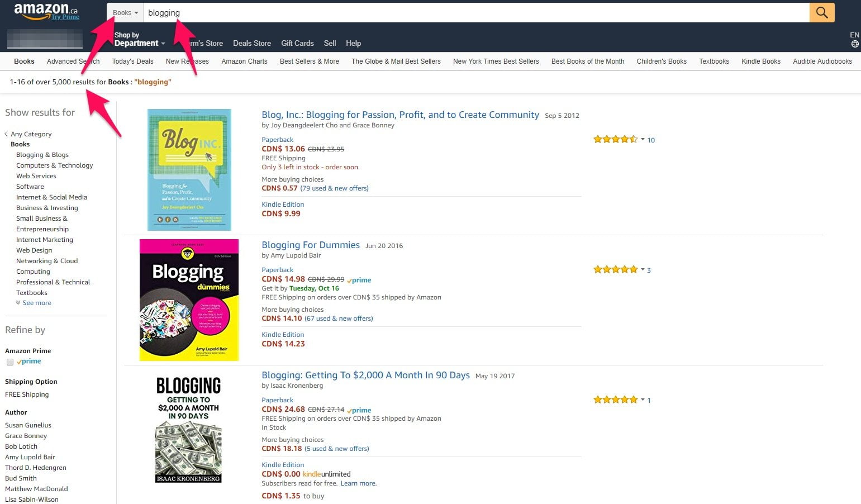This screenshot has width=861, height=504.
Task: Click the globe language icon
Action: point(855,44)
